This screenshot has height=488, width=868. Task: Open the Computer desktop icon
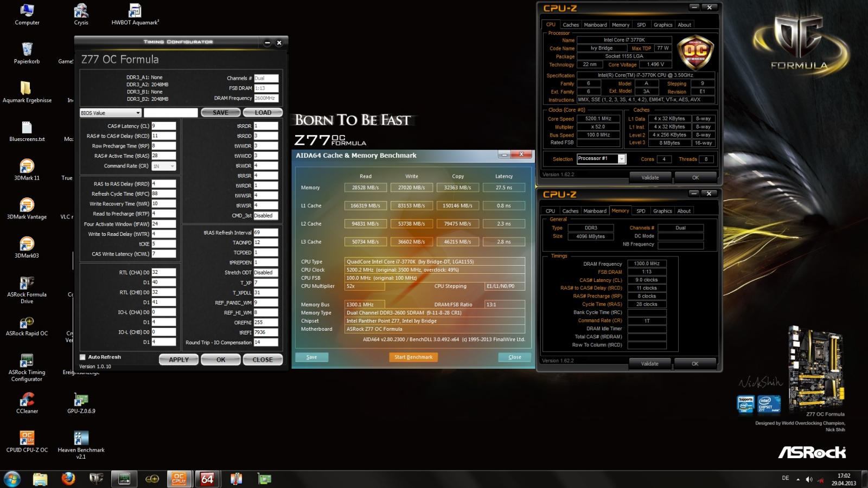(27, 15)
